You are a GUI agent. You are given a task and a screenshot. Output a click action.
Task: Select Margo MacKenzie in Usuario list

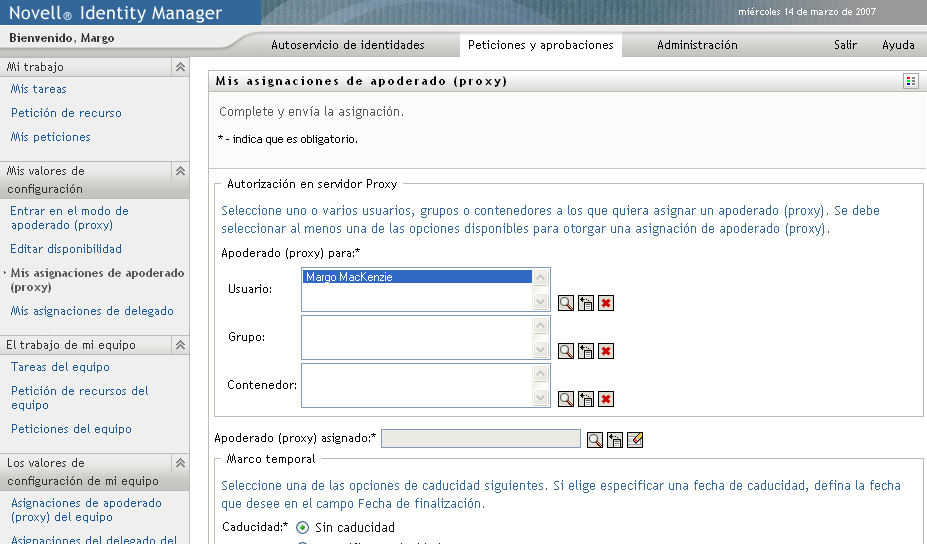(417, 277)
